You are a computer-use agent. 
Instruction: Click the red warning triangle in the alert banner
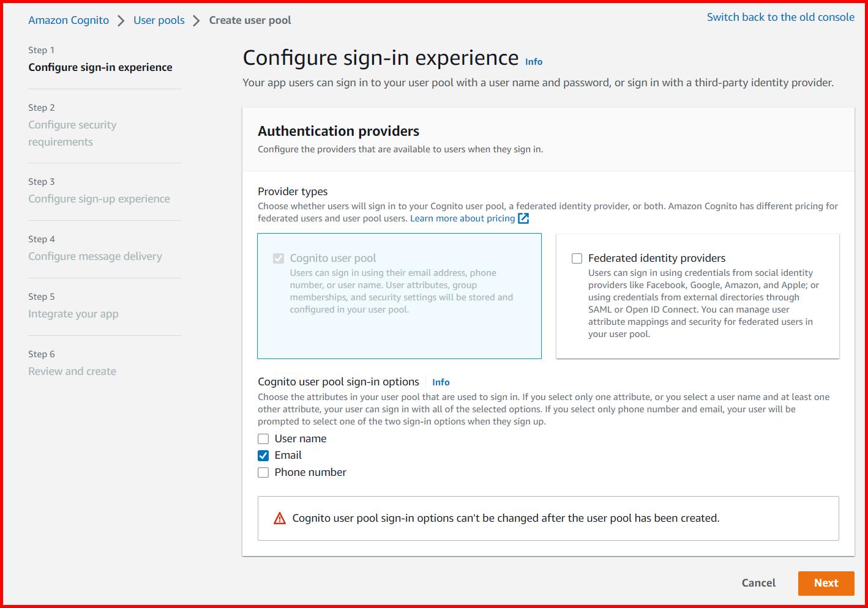(x=279, y=517)
